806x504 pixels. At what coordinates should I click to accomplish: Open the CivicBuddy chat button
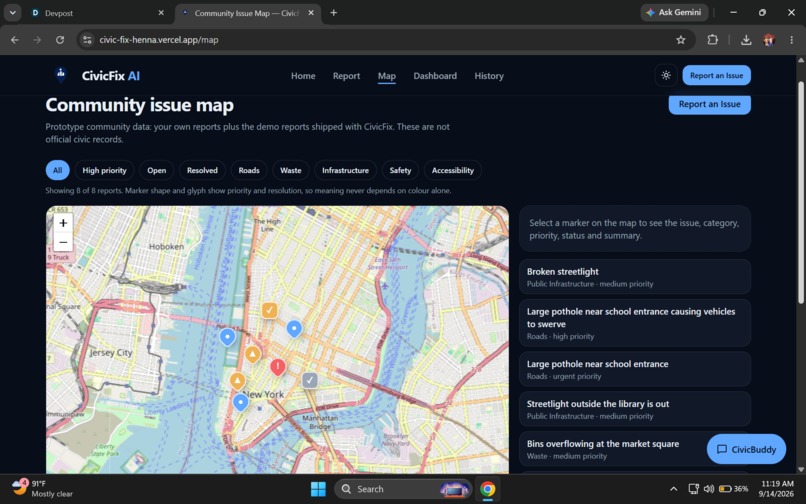pyautogui.click(x=746, y=449)
